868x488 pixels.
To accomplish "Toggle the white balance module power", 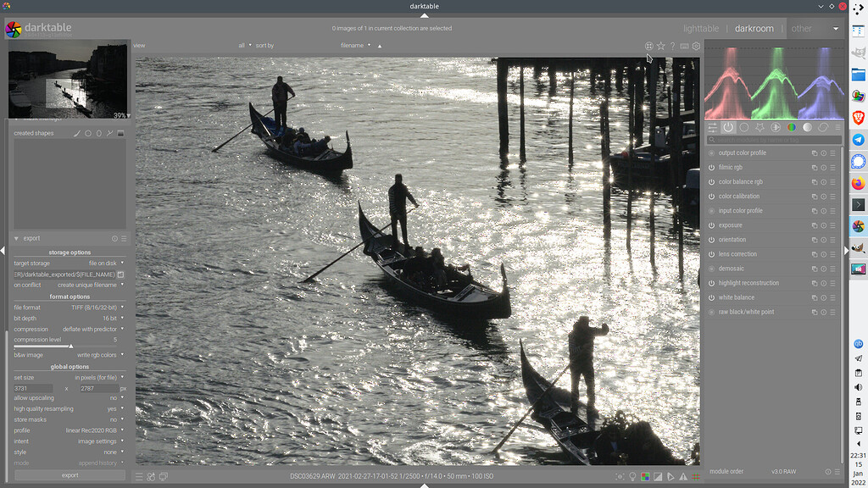I will pos(712,297).
